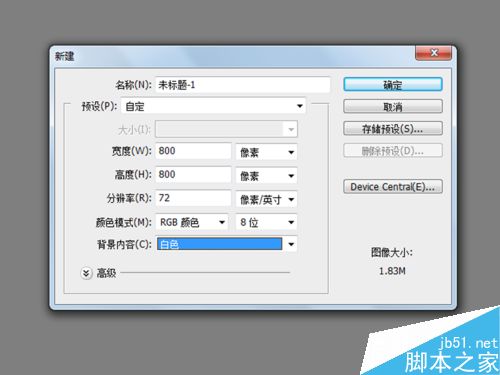Open the 颜色模式 dropdown RGB 颜色
500x375 pixels.
(192, 222)
